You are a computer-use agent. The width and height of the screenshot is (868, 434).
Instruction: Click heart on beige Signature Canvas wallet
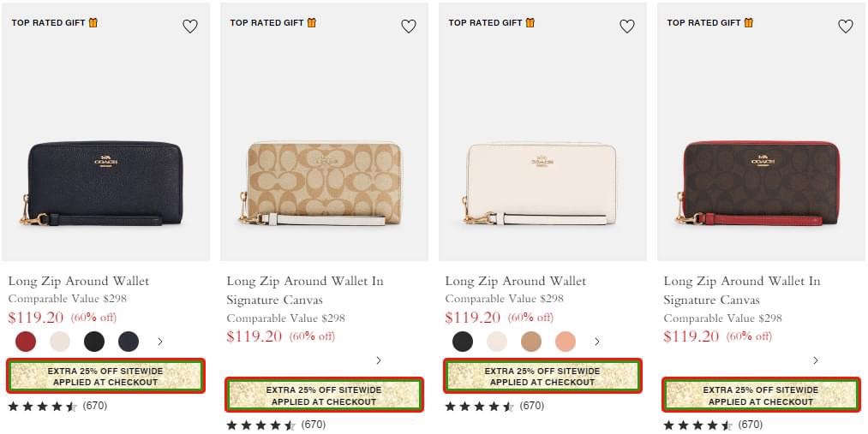(x=409, y=27)
